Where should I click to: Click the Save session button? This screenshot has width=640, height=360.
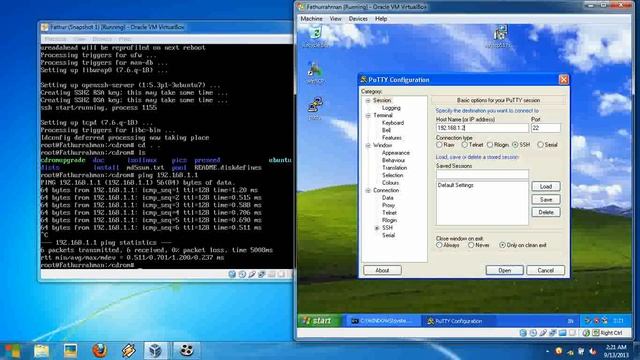(546, 200)
